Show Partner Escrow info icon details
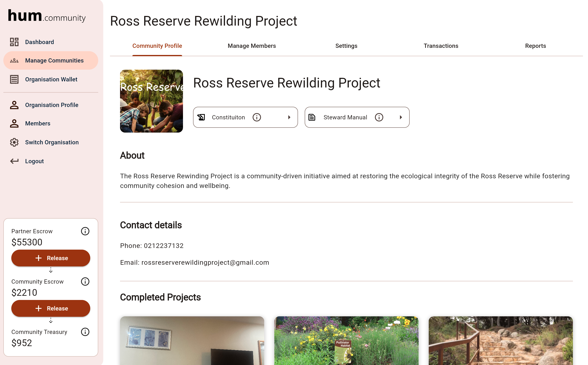The height and width of the screenshot is (365, 588). pyautogui.click(x=85, y=231)
